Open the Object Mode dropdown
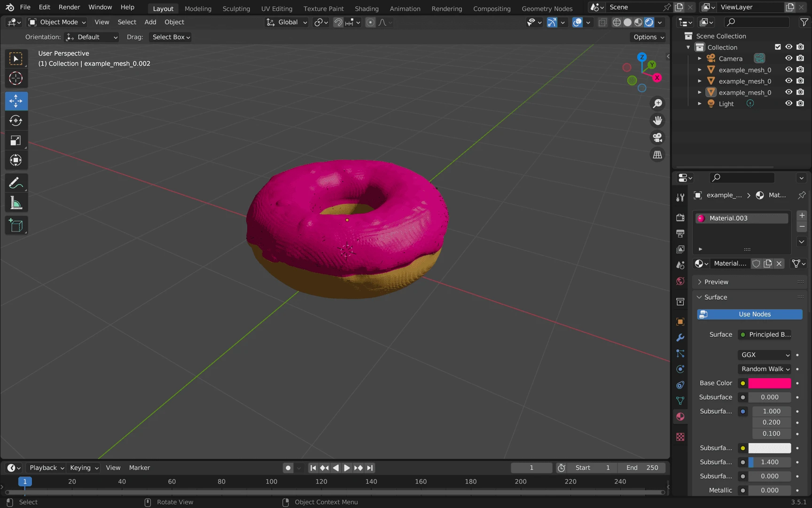Image resolution: width=812 pixels, height=508 pixels. click(56, 22)
